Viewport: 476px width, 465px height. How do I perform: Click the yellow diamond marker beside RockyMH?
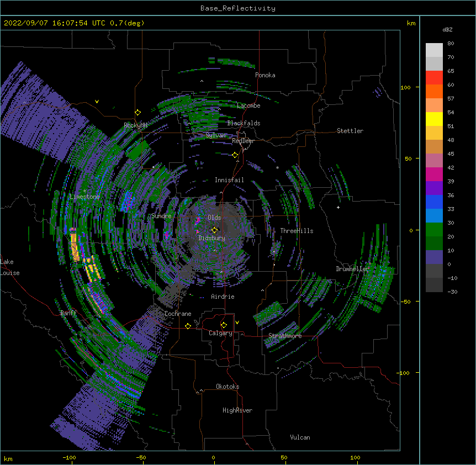[x=138, y=113]
